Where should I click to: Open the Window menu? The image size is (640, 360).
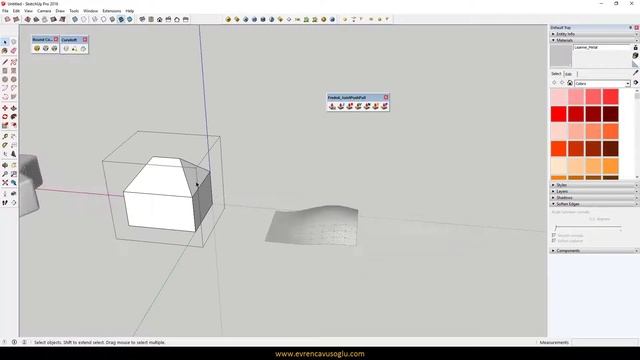[x=91, y=11]
